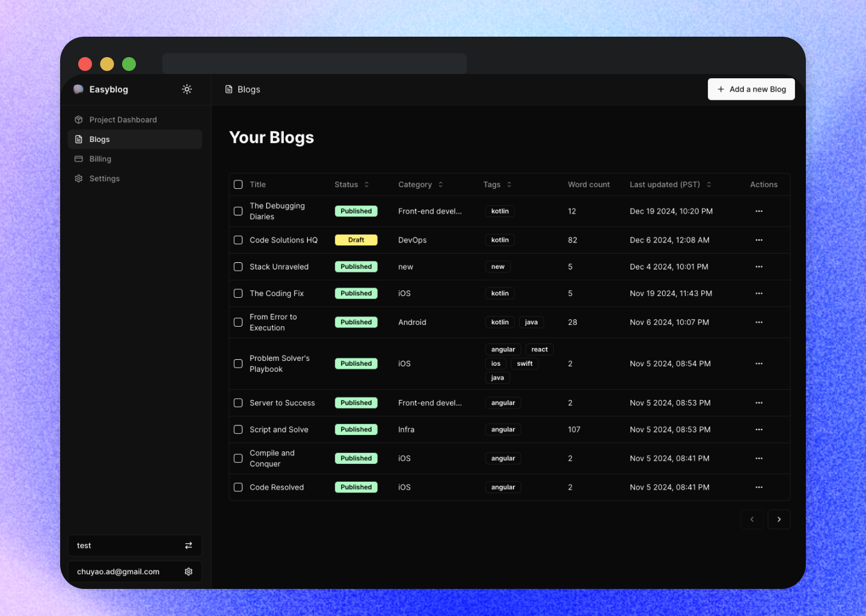Toggle the light/dark theme sun icon
The image size is (866, 616).
tap(187, 89)
